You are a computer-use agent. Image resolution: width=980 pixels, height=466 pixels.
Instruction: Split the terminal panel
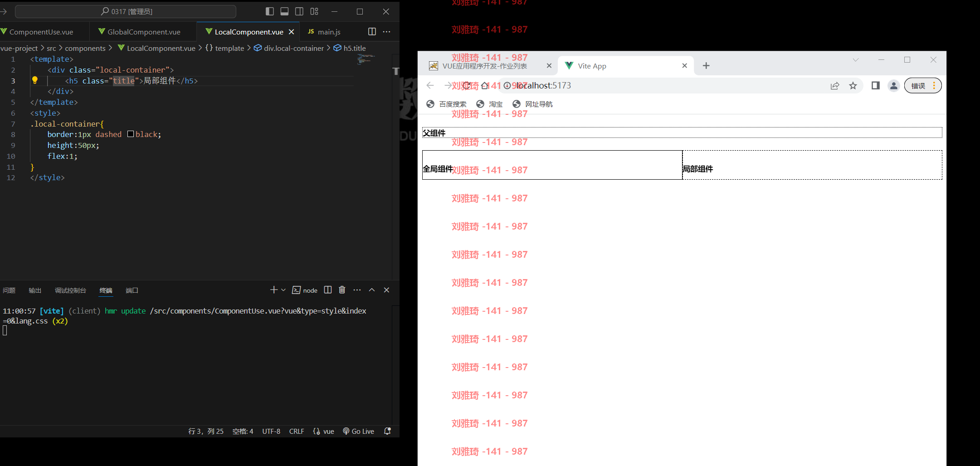(328, 290)
